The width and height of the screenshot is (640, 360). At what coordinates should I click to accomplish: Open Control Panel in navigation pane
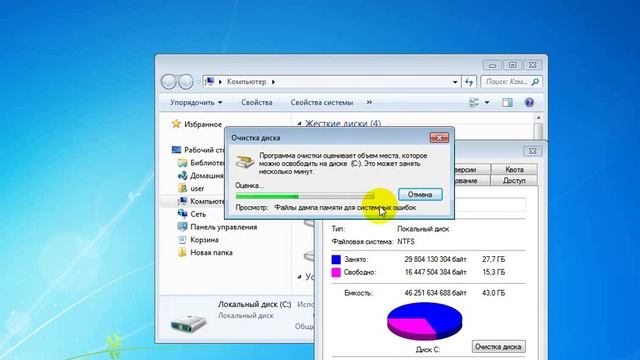point(224,227)
